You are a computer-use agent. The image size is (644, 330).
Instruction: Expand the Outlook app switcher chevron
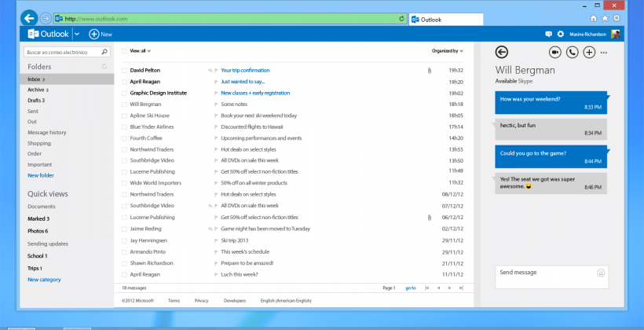tap(77, 34)
